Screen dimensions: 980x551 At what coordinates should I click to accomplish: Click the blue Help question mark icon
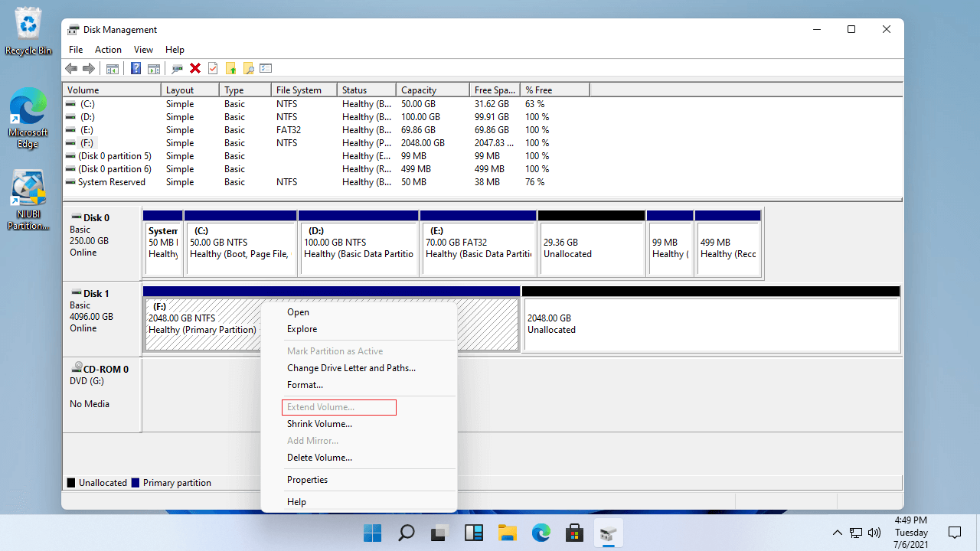click(x=136, y=69)
